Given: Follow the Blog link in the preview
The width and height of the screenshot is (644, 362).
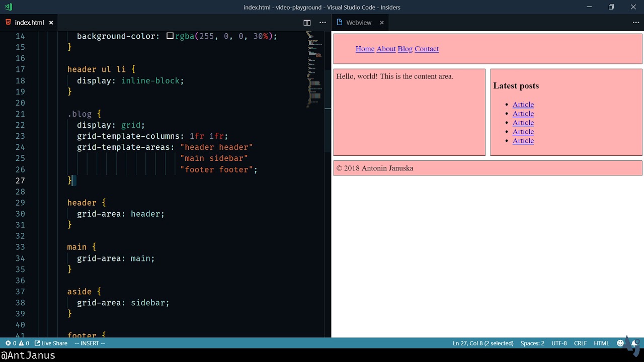Looking at the screenshot, I should coord(405,49).
